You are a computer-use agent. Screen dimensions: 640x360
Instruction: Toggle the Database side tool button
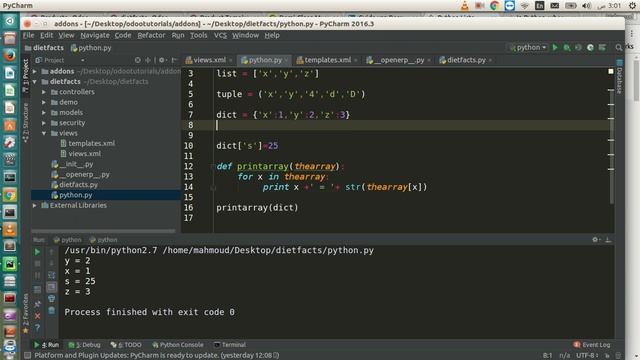point(619,77)
